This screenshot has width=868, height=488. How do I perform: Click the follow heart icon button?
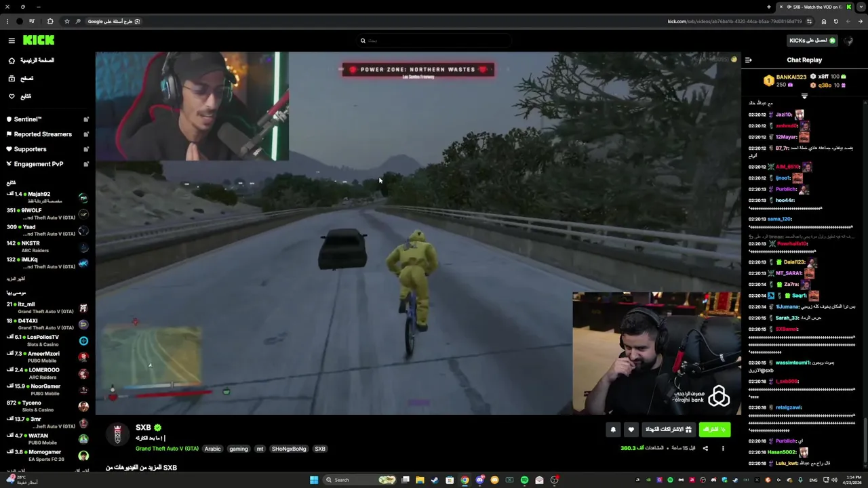(x=631, y=429)
